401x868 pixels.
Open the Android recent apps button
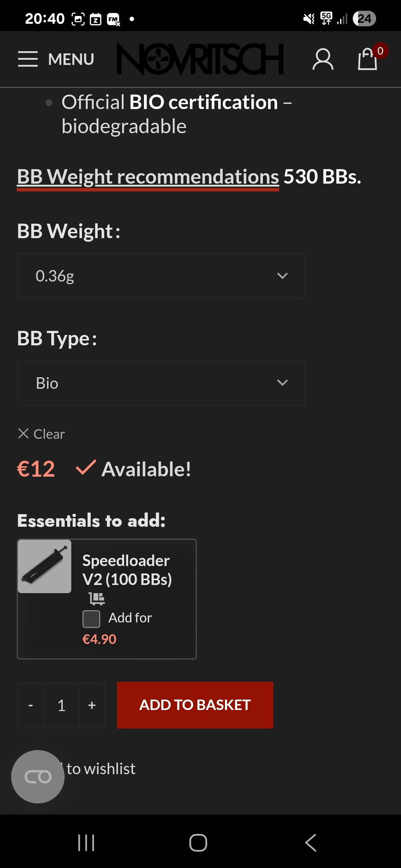[86, 843]
